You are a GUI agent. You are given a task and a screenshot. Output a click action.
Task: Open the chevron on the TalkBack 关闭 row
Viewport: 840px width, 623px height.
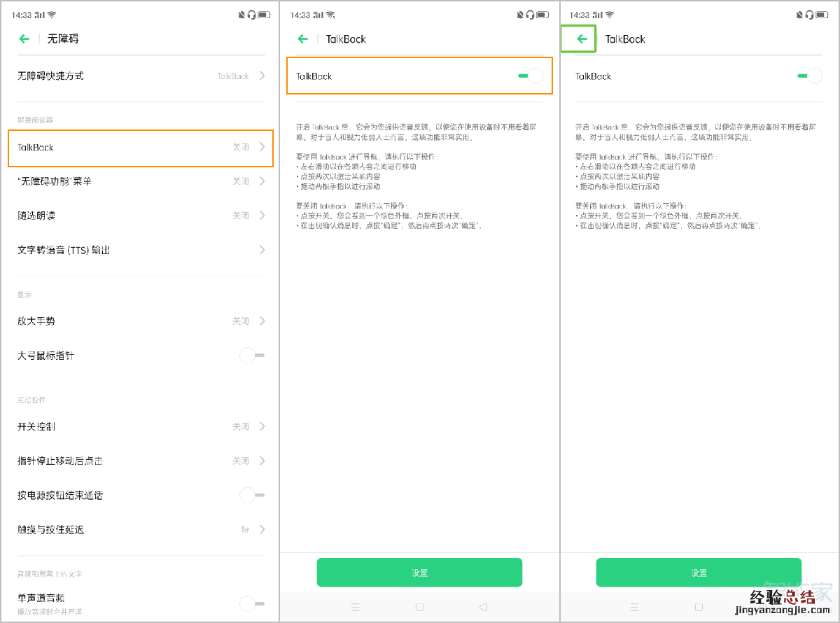[262, 147]
